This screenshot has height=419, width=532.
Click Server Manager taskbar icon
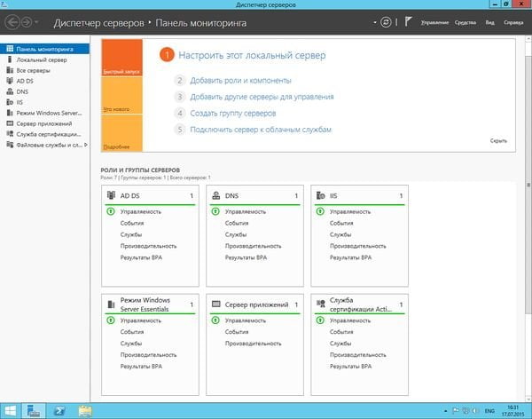point(34,411)
